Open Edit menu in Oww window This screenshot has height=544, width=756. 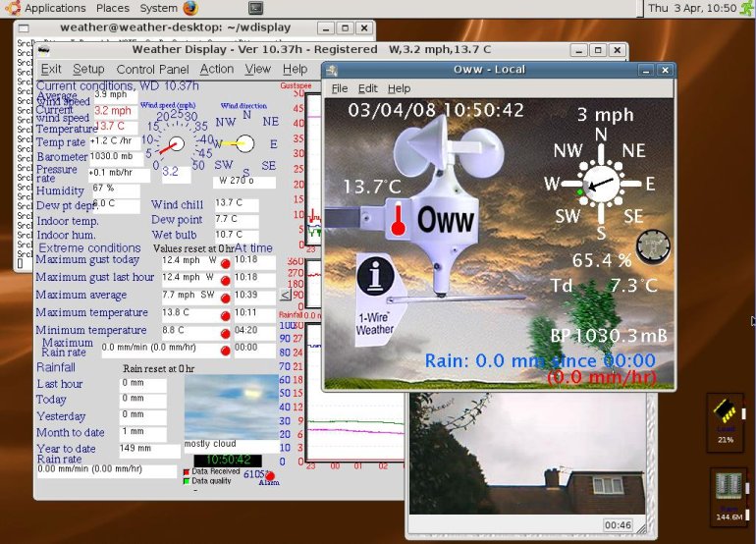tap(367, 88)
